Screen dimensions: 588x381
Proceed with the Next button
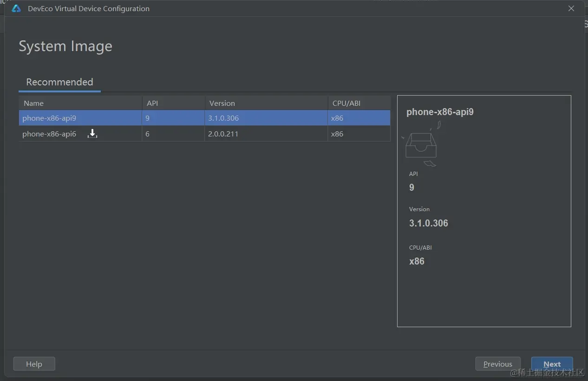click(552, 364)
